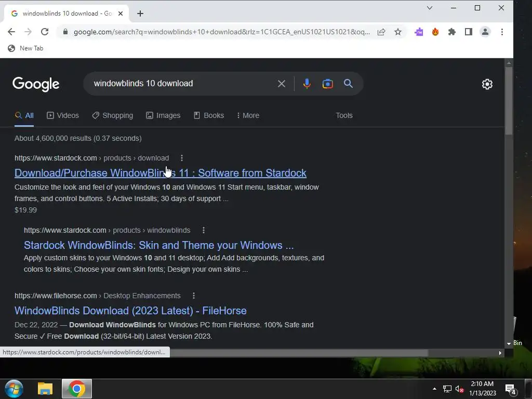Open a new tab with the plus button
The height and width of the screenshot is (399, 532).
click(x=140, y=14)
